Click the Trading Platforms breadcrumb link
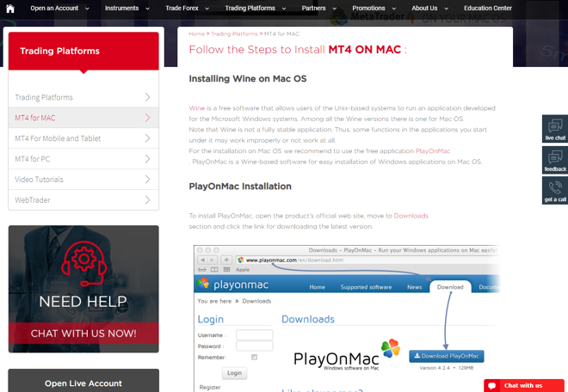The image size is (568, 392). click(234, 34)
